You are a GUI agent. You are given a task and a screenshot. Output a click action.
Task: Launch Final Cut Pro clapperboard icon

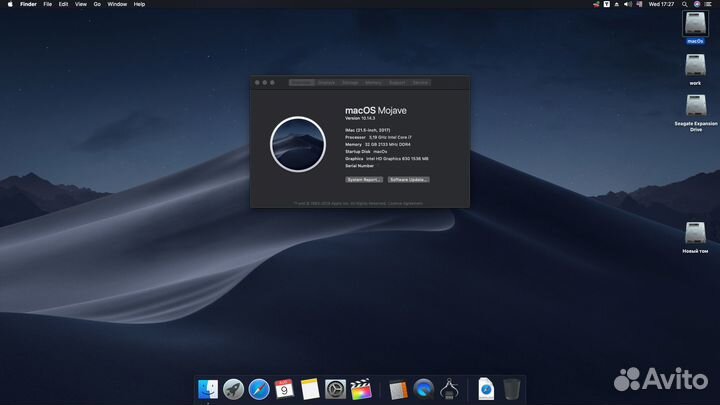[x=361, y=389]
